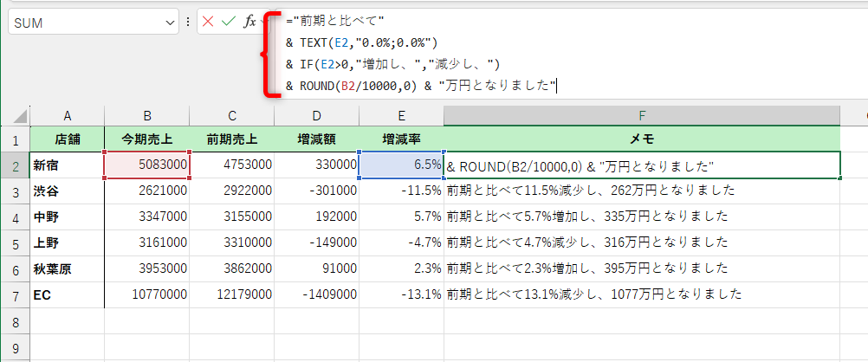The height and width of the screenshot is (362, 868).
Task: Confirm the formula with the green check icon
Action: tap(228, 22)
